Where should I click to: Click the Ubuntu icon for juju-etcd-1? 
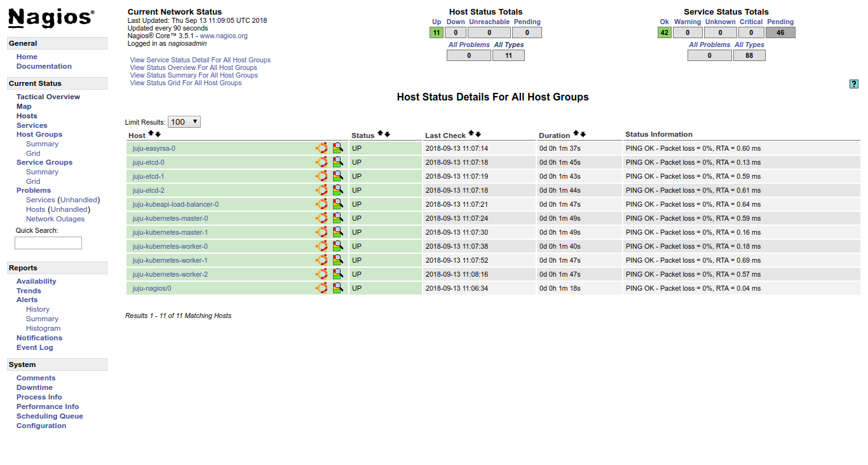pos(322,176)
